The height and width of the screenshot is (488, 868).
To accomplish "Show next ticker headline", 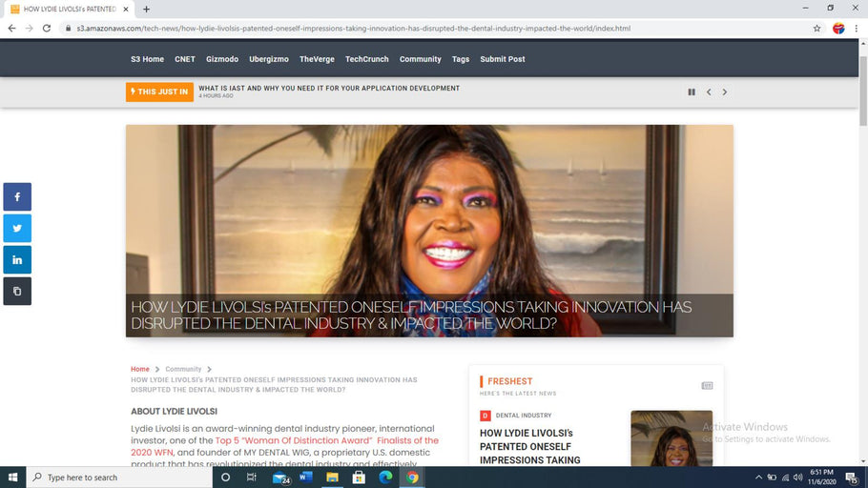I will [x=725, y=91].
